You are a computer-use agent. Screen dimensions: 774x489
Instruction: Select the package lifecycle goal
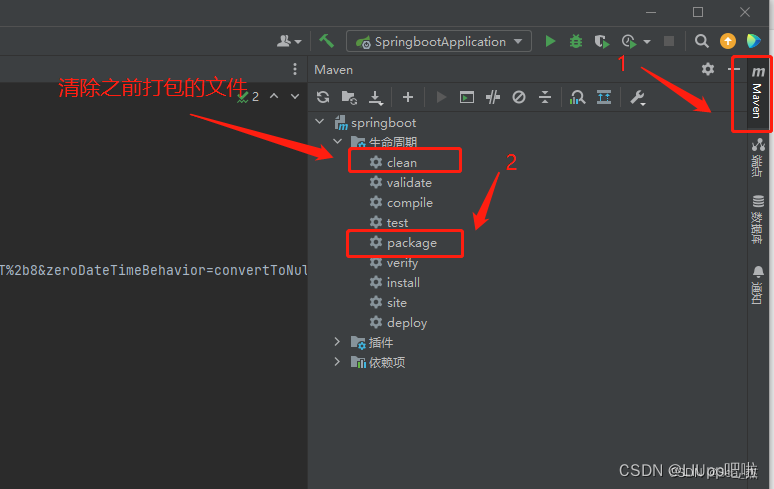[x=403, y=243]
